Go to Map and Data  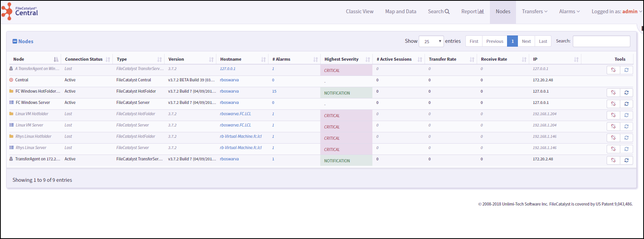(401, 12)
